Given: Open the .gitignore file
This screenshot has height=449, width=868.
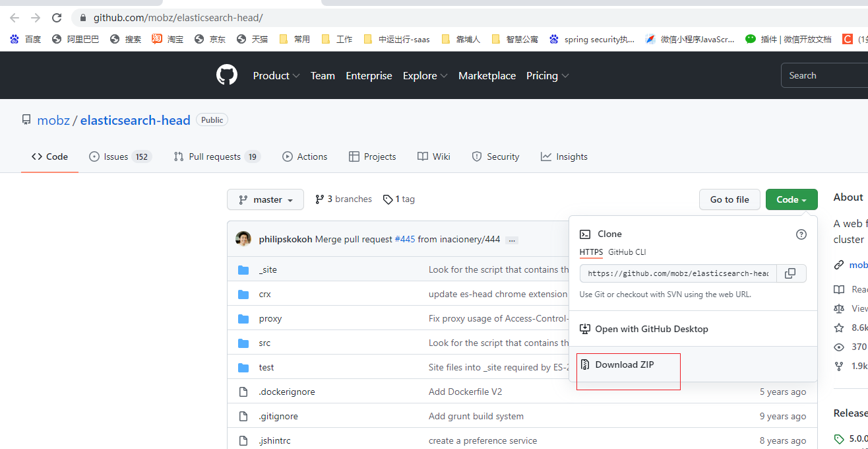Looking at the screenshot, I should tap(278, 416).
